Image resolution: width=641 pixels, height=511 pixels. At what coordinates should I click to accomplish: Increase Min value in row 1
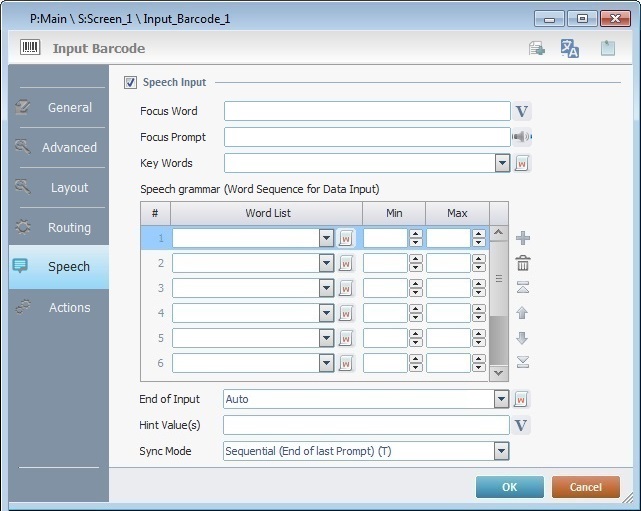(x=415, y=234)
